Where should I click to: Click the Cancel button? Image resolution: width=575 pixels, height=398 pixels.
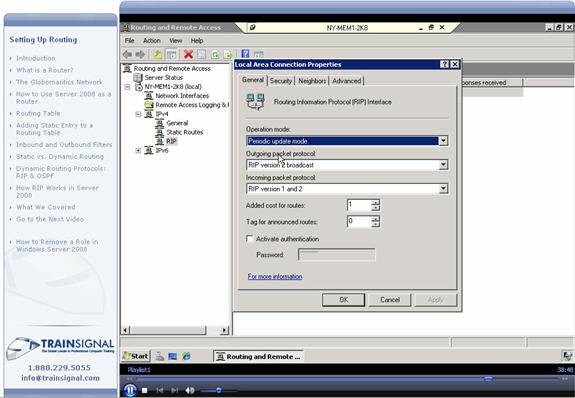click(390, 300)
